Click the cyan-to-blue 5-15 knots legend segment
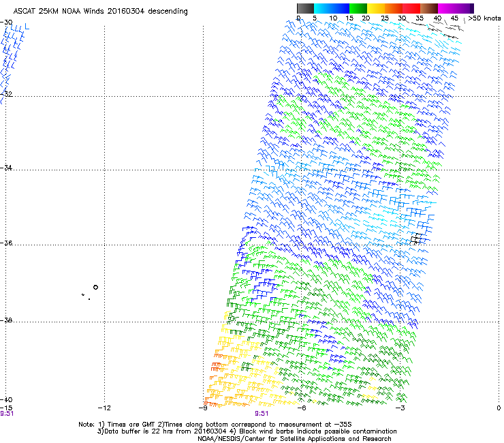 pos(332,8)
